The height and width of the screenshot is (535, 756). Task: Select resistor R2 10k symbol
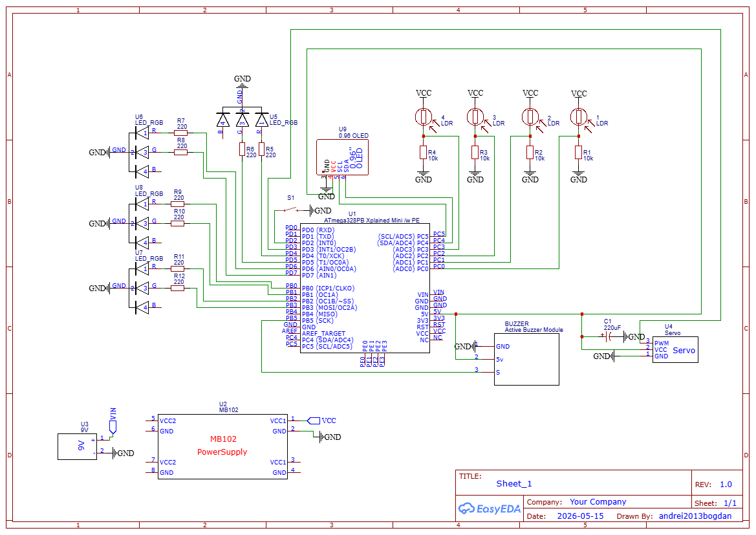[x=530, y=153]
